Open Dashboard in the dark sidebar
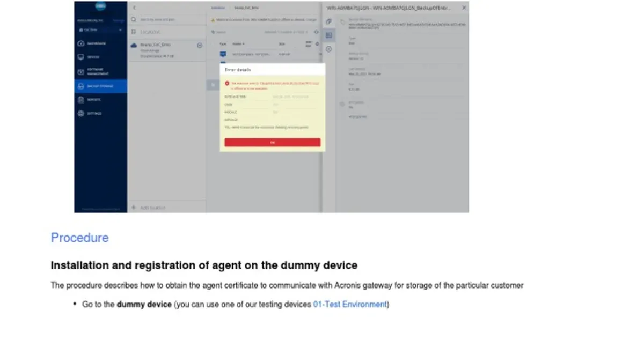The height and width of the screenshot is (362, 644). 101,43
